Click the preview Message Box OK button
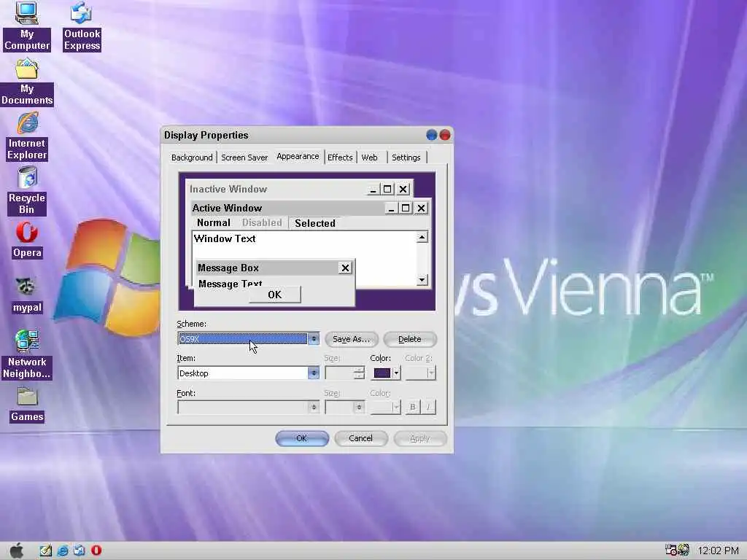This screenshot has height=560, width=747. point(275,295)
